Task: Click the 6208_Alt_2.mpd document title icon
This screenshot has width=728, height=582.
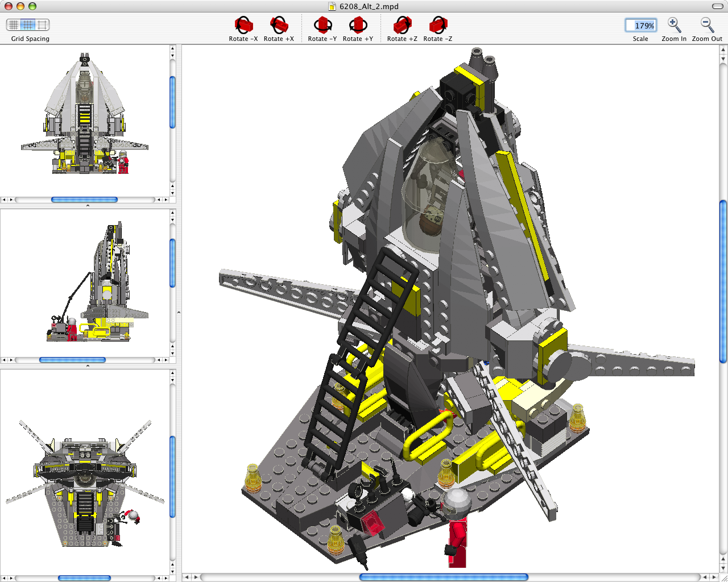Action: [333, 6]
